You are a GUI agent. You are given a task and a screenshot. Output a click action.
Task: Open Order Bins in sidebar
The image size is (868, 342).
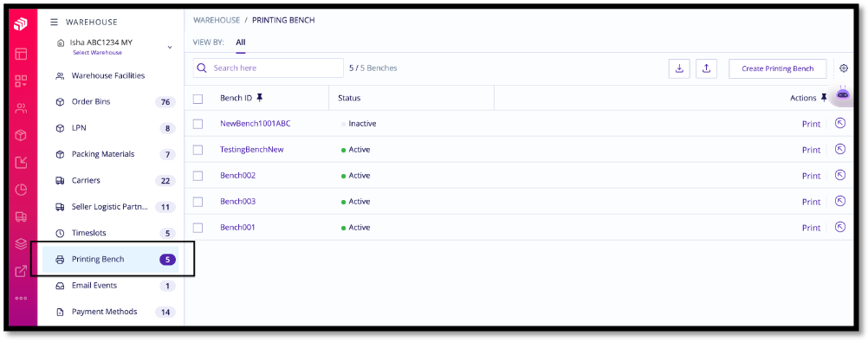tap(111, 102)
